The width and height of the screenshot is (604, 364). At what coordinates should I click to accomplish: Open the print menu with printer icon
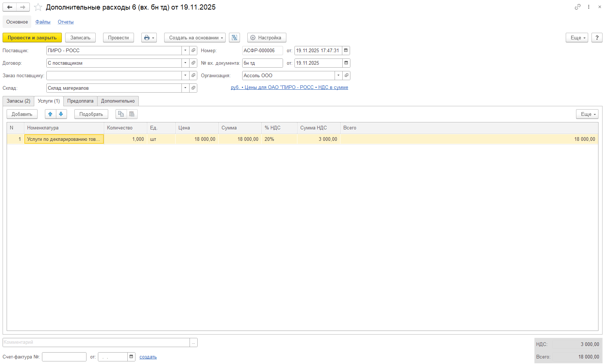(149, 38)
